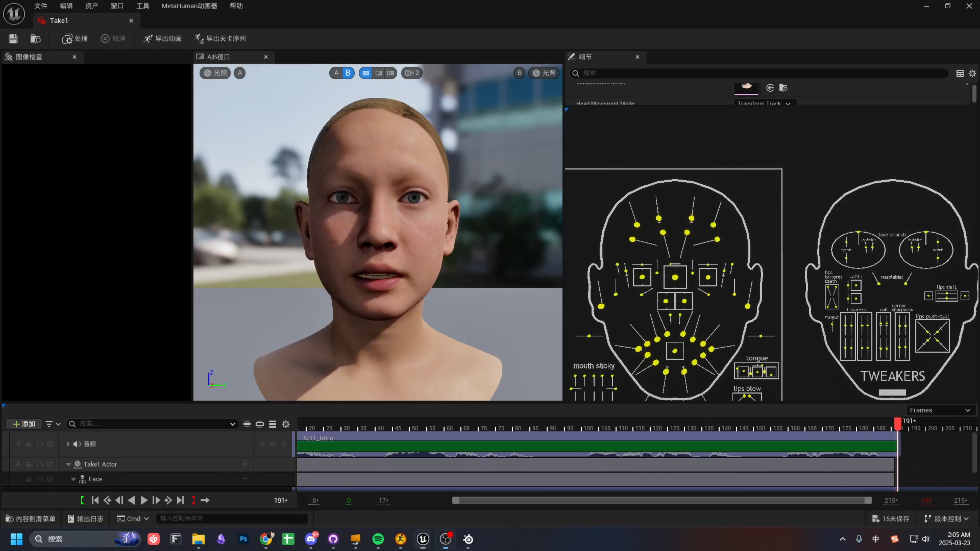Toggle the B view mode button
The width and height of the screenshot is (980, 551).
[348, 73]
